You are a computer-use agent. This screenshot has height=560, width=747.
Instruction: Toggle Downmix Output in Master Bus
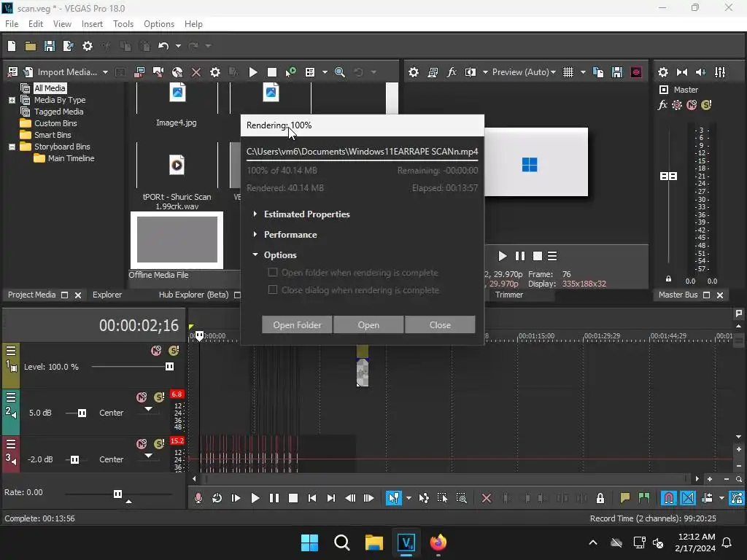click(682, 72)
